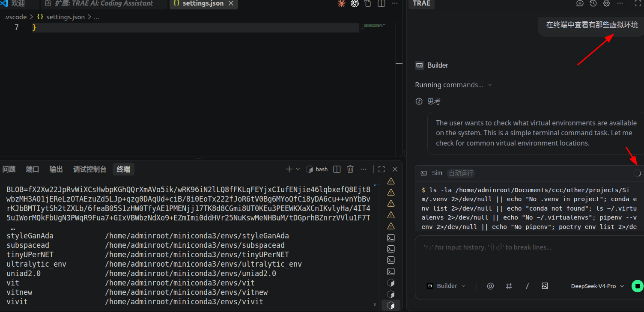Select the settings.json editor tab
Image resolution: width=644 pixels, height=312 pixels.
pos(203,3)
